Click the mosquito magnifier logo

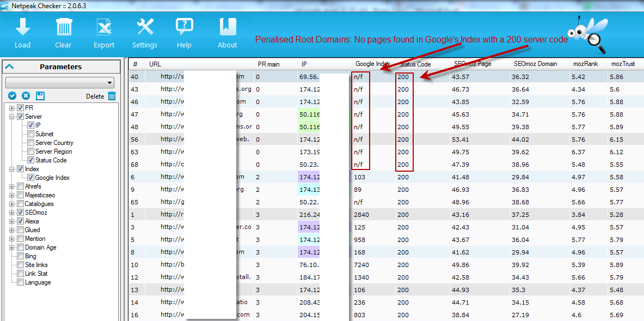pyautogui.click(x=587, y=36)
